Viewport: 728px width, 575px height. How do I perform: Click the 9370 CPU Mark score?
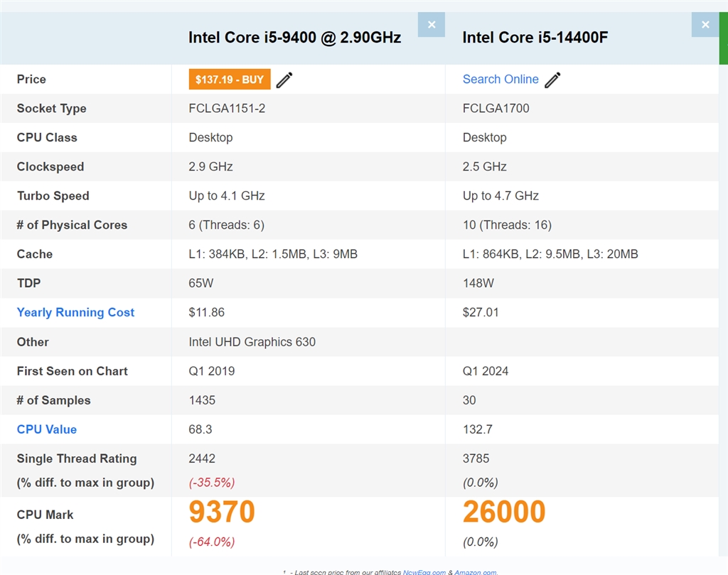[222, 512]
